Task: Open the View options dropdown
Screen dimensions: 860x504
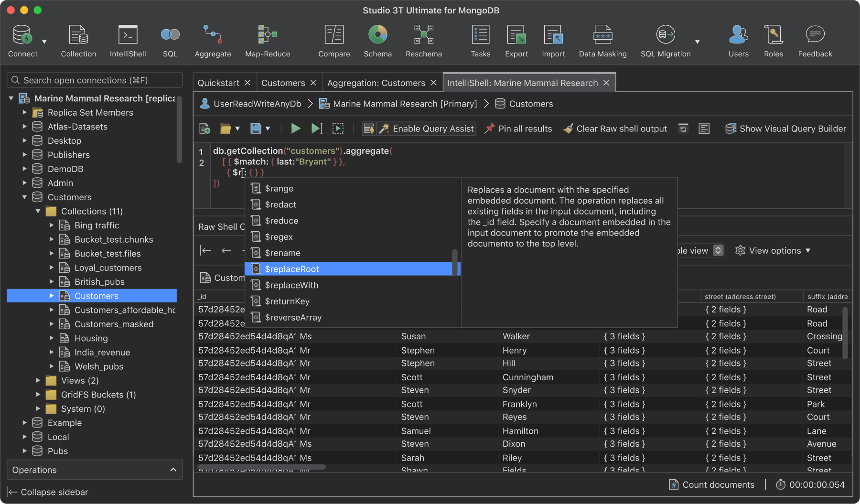Action: click(x=773, y=250)
